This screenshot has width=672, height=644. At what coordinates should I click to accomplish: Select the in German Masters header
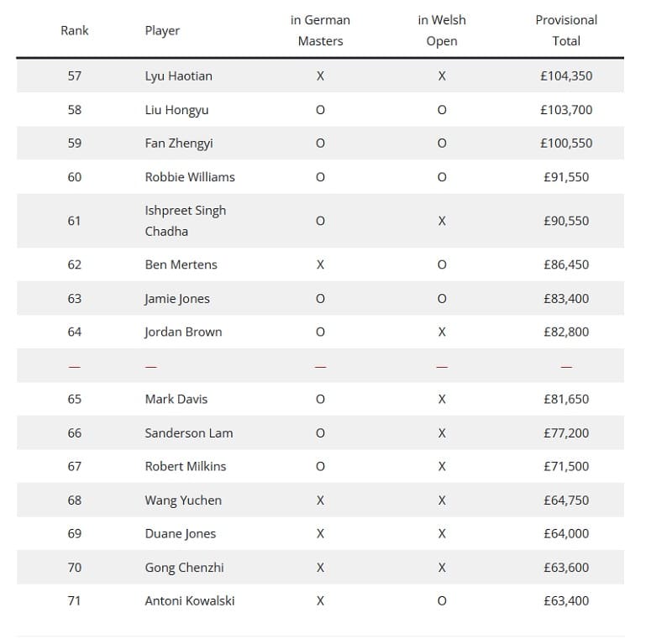(x=320, y=30)
